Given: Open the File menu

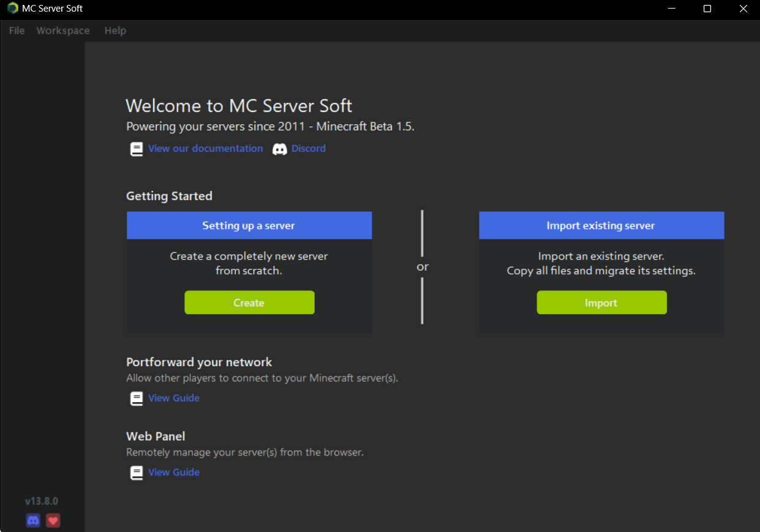Looking at the screenshot, I should (x=17, y=31).
